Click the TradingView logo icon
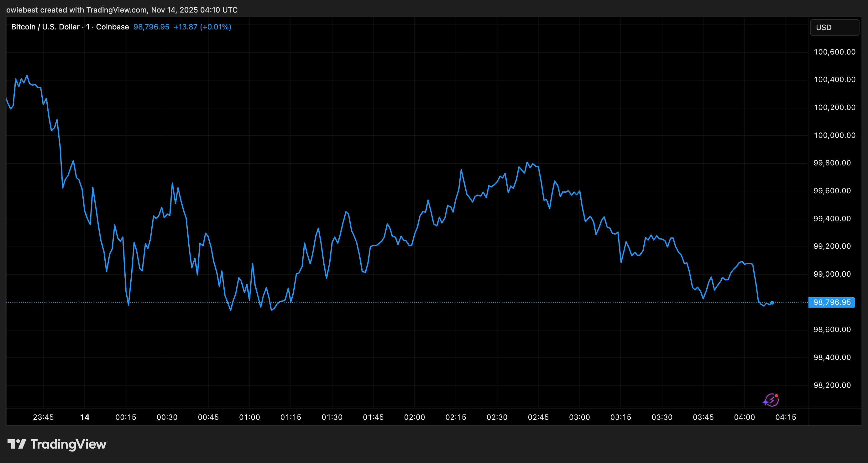868x463 pixels. pos(17,444)
